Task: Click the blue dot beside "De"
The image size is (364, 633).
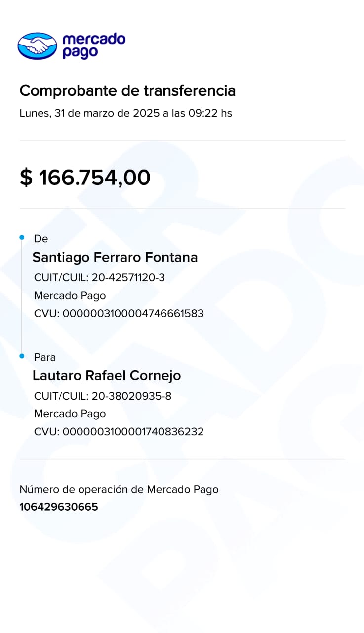Action: [x=22, y=238]
